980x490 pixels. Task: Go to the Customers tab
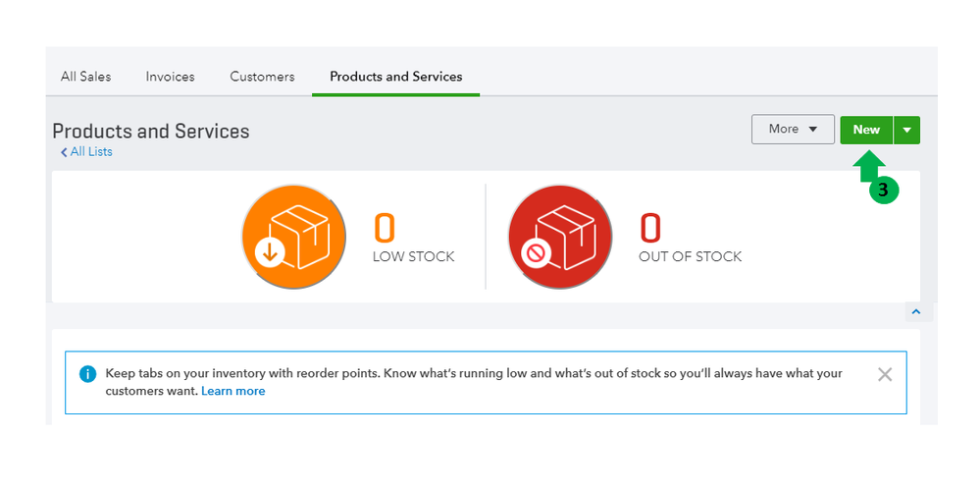click(262, 77)
